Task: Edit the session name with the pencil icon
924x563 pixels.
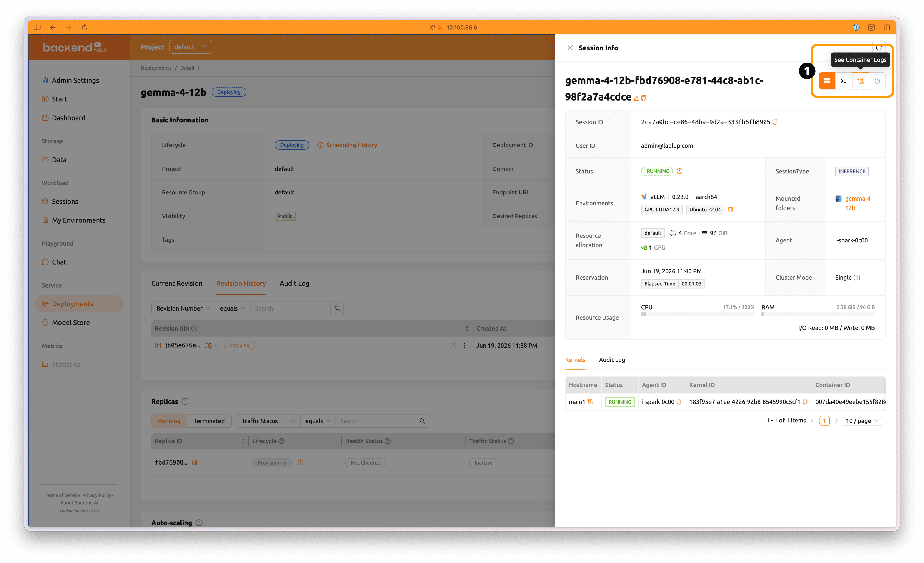Action: (x=636, y=98)
